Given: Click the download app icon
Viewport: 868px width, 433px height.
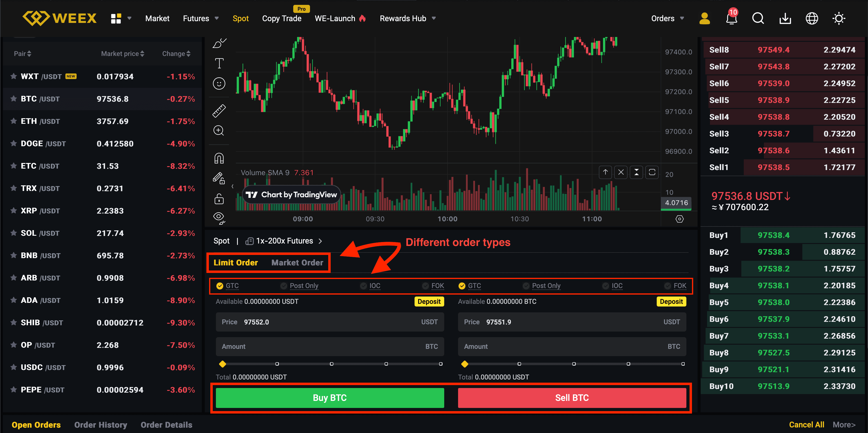Looking at the screenshot, I should pos(785,18).
